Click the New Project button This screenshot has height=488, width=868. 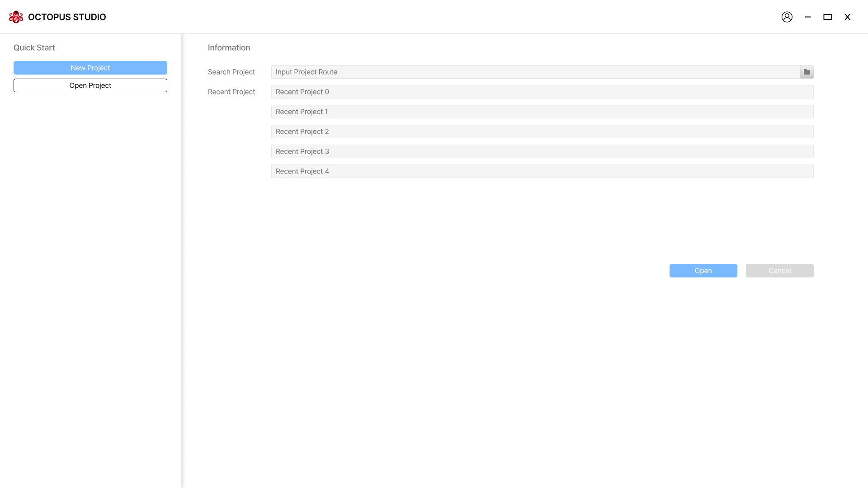(90, 68)
